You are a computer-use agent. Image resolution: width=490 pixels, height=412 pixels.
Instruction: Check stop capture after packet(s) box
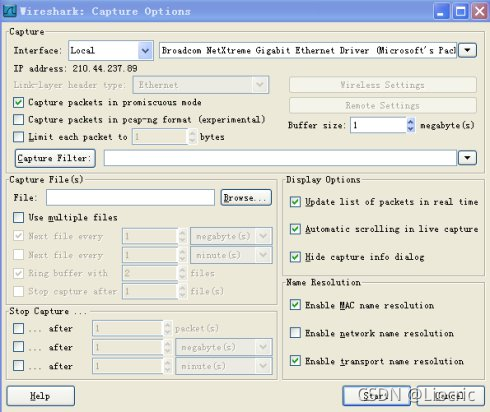coord(18,328)
